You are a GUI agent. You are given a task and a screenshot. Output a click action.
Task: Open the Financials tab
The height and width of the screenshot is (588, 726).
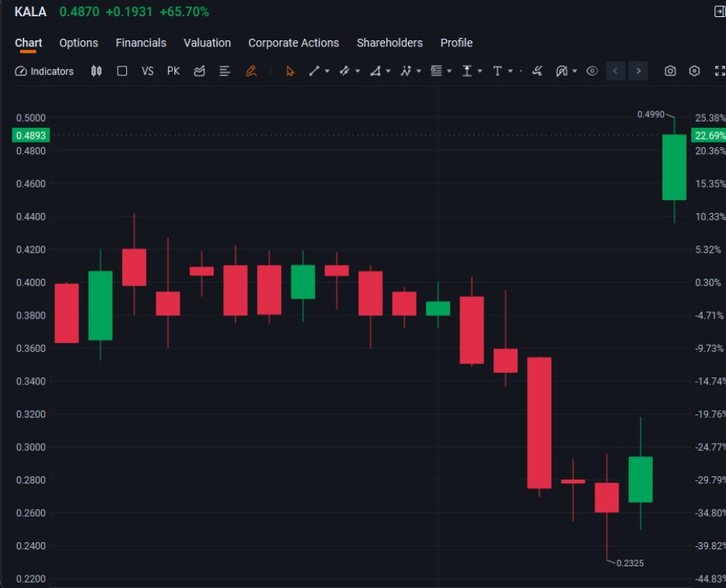(x=141, y=43)
